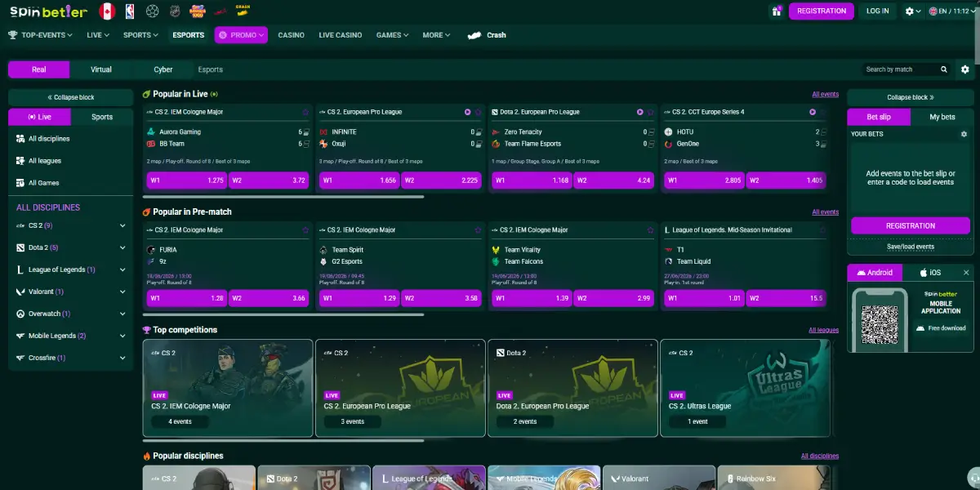Screen dimensions: 980x490
Task: Click the mobile app QR code
Action: click(x=880, y=323)
